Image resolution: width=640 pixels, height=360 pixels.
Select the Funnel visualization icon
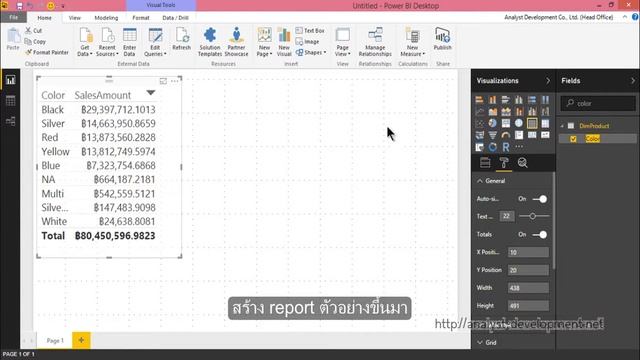(x=493, y=135)
